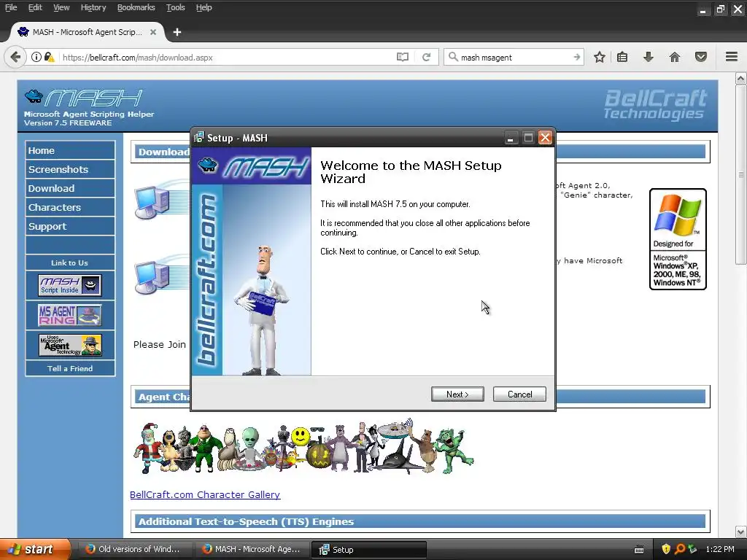The width and height of the screenshot is (747, 560).
Task: Click the search magnifier icon
Action: tap(453, 57)
